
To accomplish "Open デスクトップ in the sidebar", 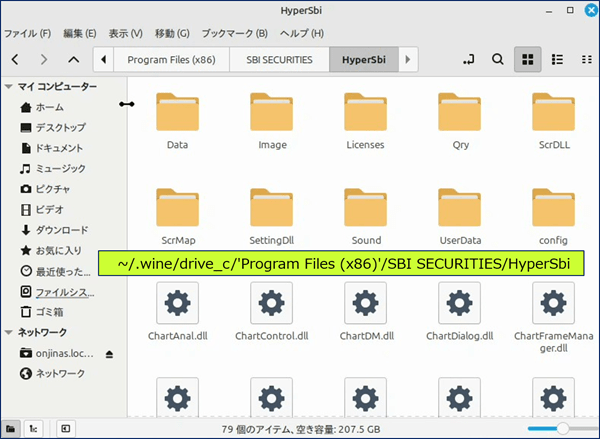I will [x=53, y=127].
